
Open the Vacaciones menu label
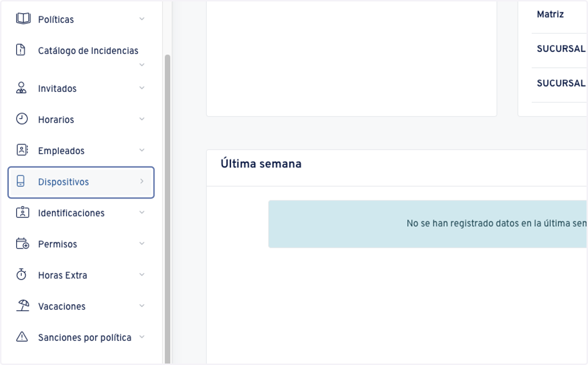pos(62,306)
